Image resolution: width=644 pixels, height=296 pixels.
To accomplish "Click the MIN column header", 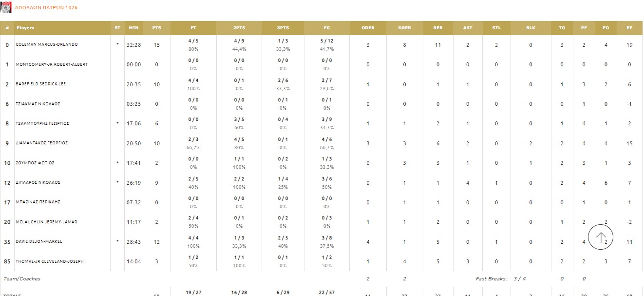I will point(133,28).
